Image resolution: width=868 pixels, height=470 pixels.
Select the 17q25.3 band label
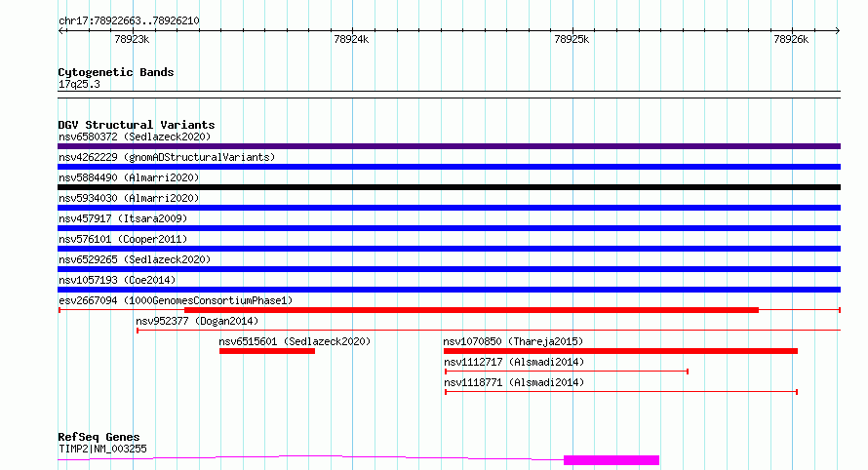79,84
